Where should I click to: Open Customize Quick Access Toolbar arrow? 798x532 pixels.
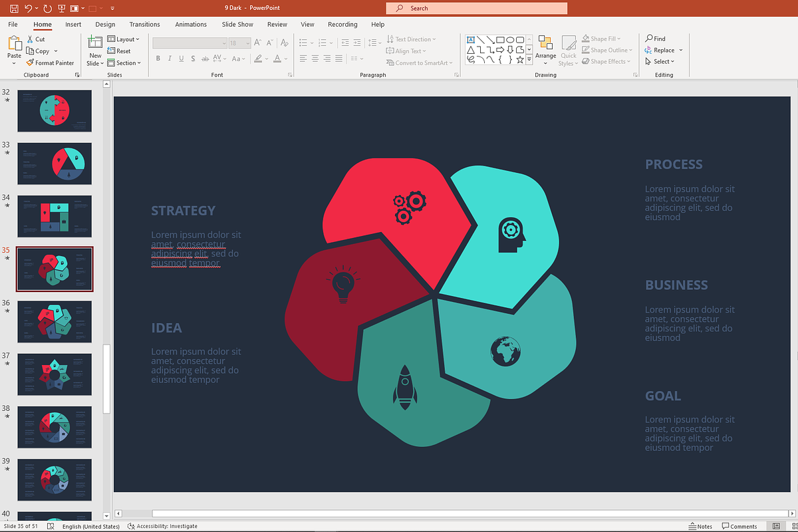[x=112, y=9]
